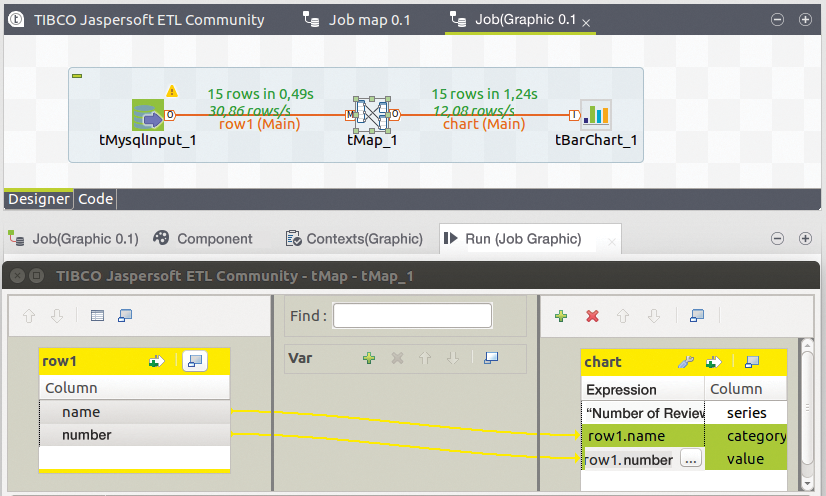Click the remove variable X icon in Var
This screenshot has width=826, height=496.
[x=397, y=359]
